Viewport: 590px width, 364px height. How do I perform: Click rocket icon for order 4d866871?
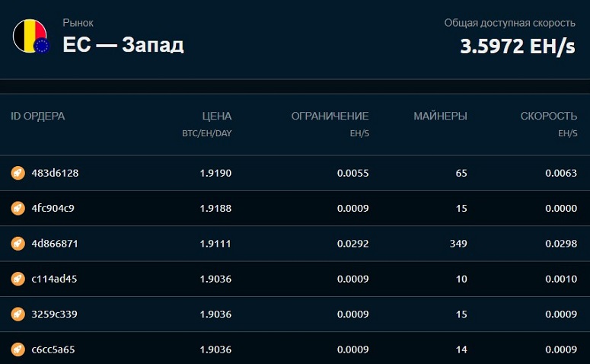click(x=18, y=244)
